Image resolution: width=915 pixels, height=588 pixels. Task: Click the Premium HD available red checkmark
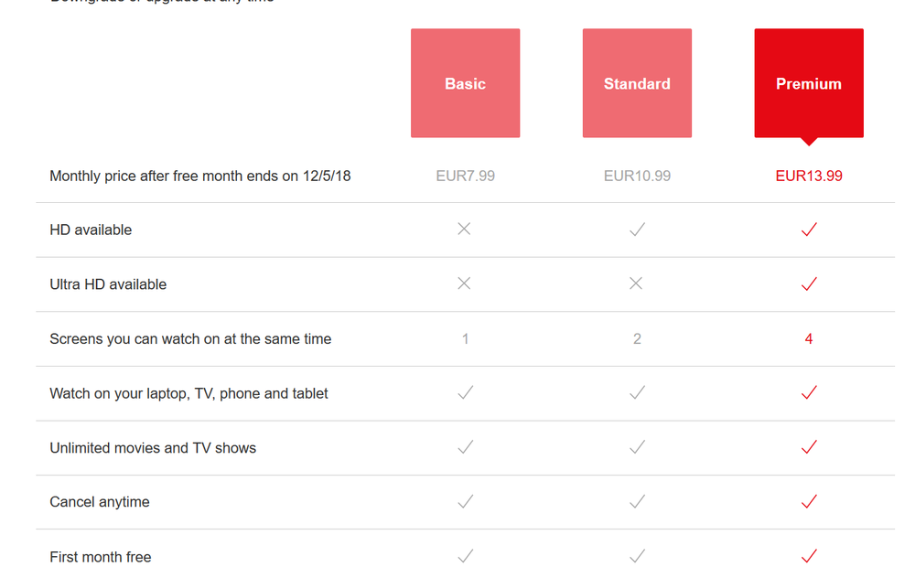click(808, 230)
